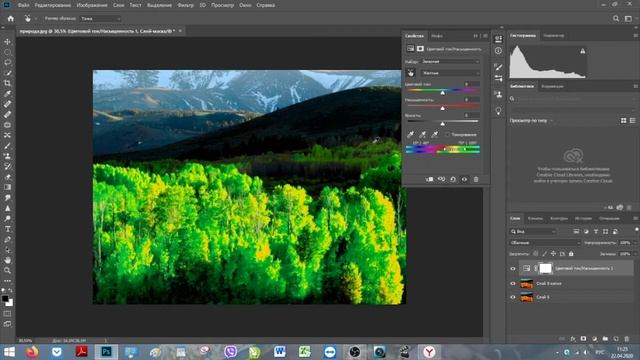Delete the adjustment layer from the Properties panel
640x360 pixels.
point(476,179)
